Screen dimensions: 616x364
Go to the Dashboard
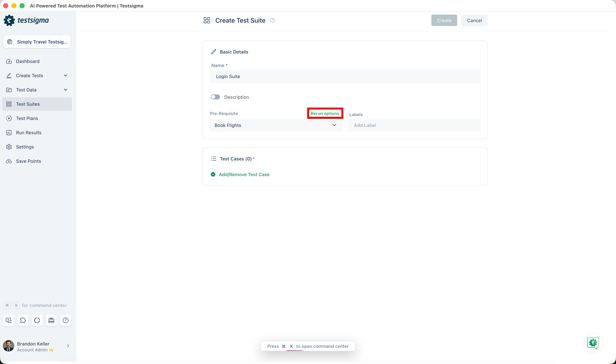coord(37,61)
